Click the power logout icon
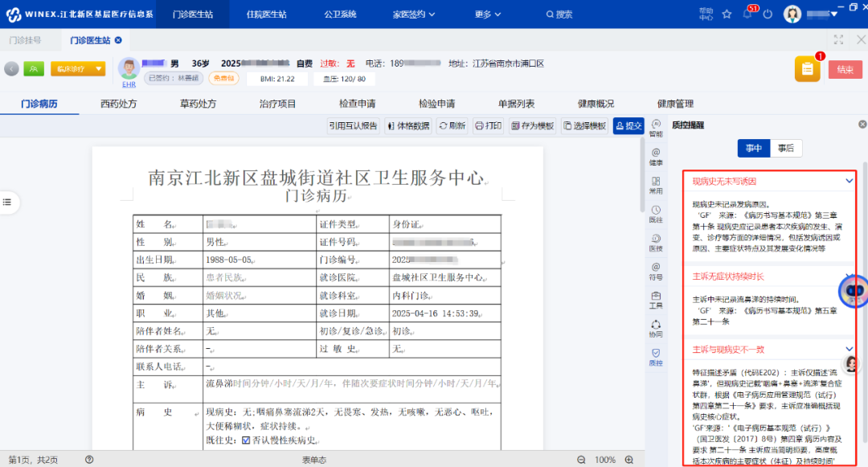868x467 pixels. (x=768, y=14)
